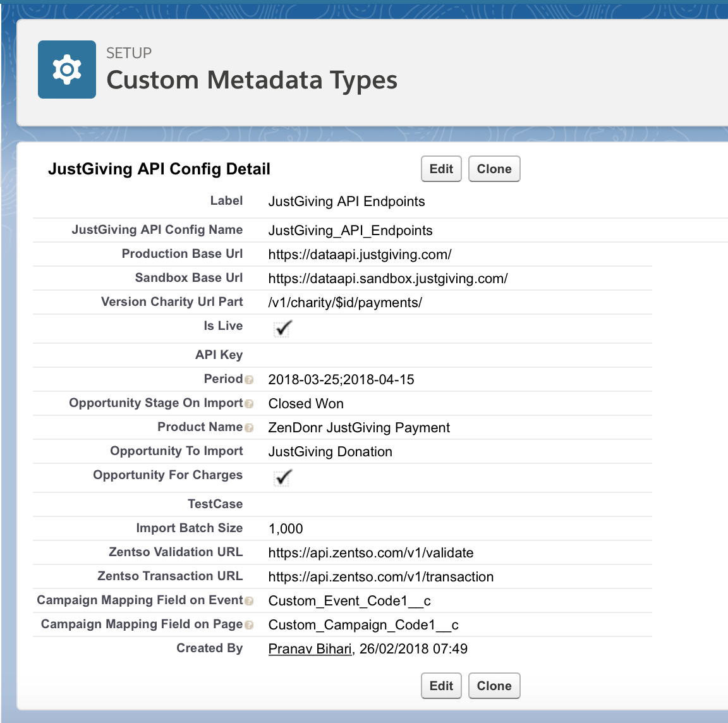Click the Zentso Transaction URL value

pos(380,577)
